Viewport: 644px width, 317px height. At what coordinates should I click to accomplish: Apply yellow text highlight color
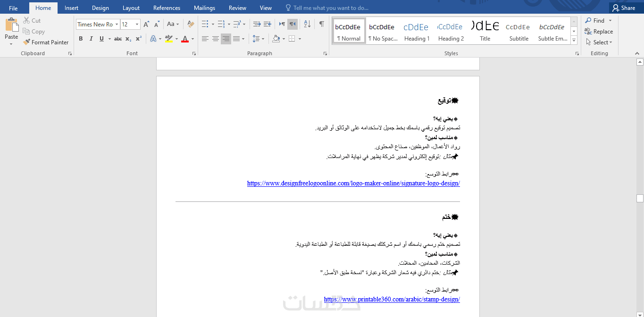pos(168,39)
